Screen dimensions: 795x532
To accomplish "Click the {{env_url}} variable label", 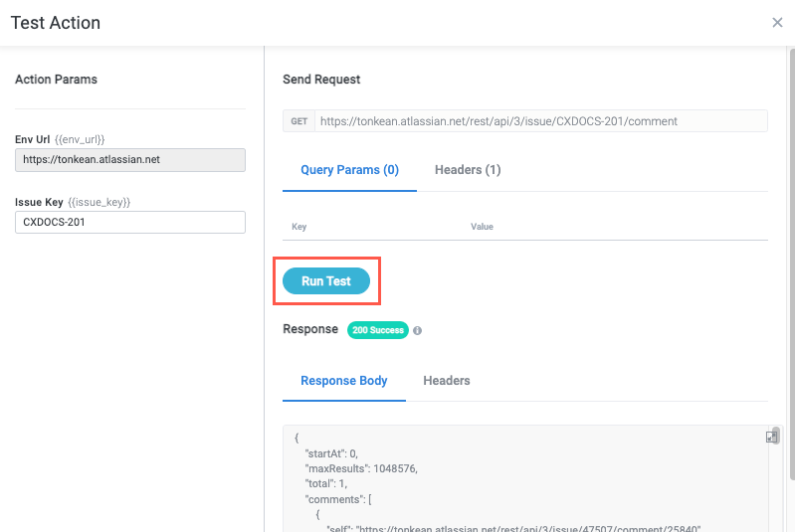I will (x=80, y=139).
